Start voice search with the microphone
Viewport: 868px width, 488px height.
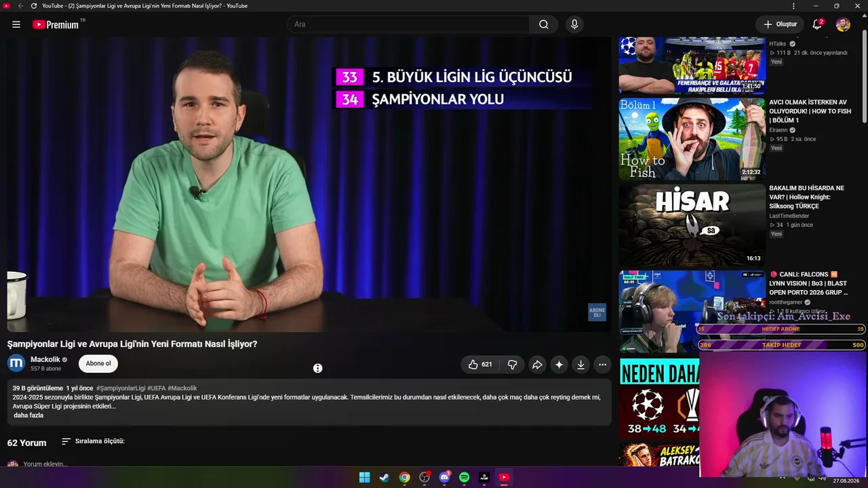coord(574,24)
